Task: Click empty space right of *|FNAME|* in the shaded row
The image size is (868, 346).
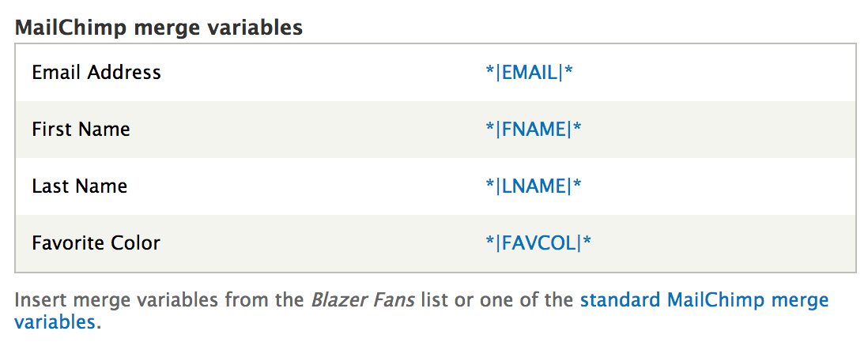Action: tap(711, 130)
